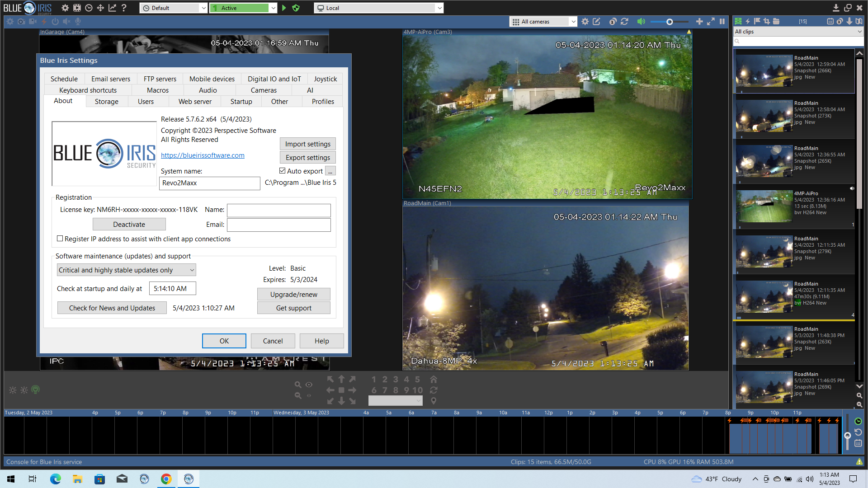Switch to the Storage tab
The image size is (868, 488).
(107, 101)
